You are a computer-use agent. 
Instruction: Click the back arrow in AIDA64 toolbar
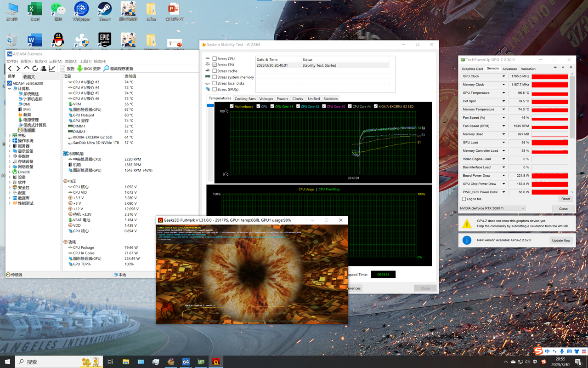(x=10, y=69)
